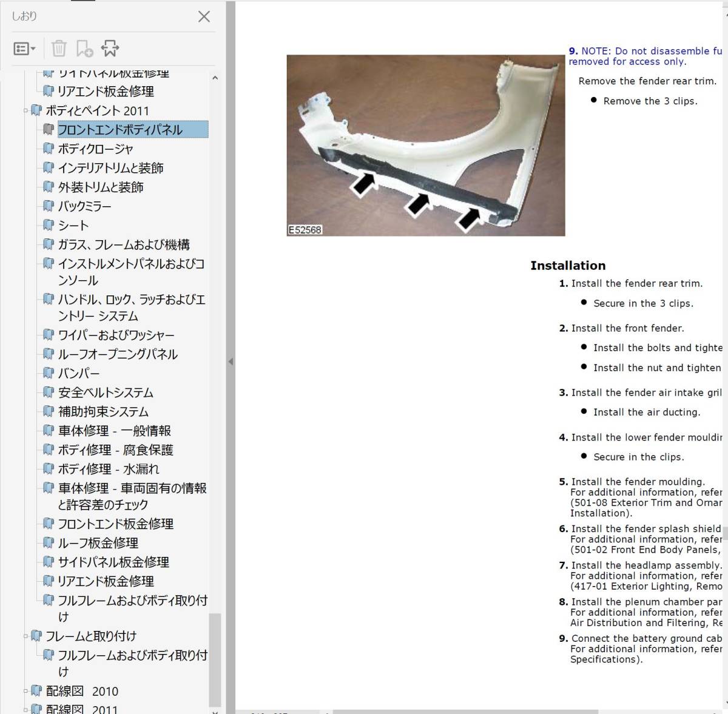Open bookmark 外装トリムと装飾
The image size is (728, 714).
pos(101,187)
